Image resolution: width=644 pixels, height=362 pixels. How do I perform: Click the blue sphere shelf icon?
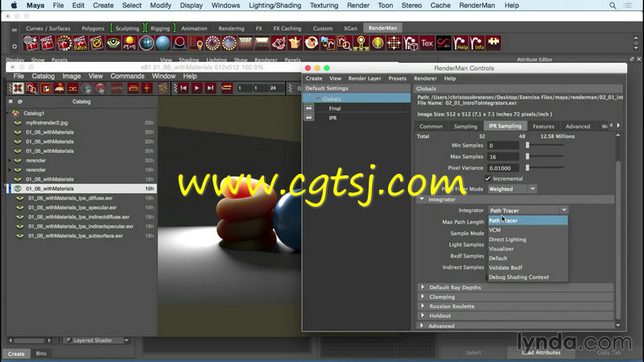click(163, 43)
